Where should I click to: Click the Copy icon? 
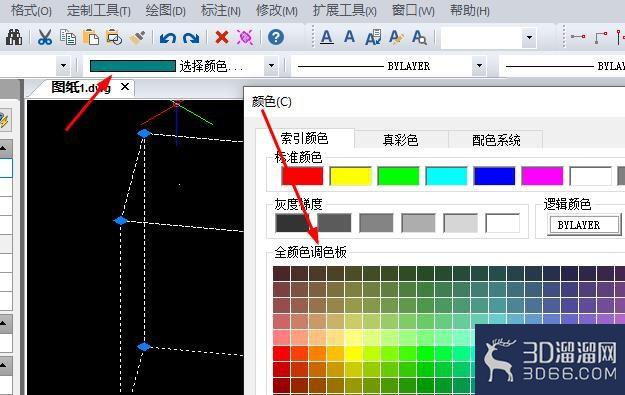(x=67, y=37)
